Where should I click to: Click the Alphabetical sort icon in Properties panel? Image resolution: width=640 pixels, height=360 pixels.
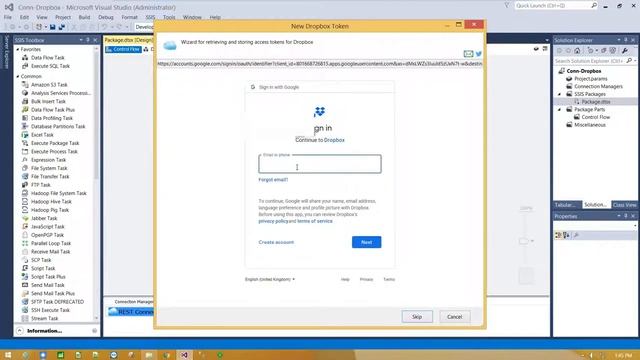(566, 235)
